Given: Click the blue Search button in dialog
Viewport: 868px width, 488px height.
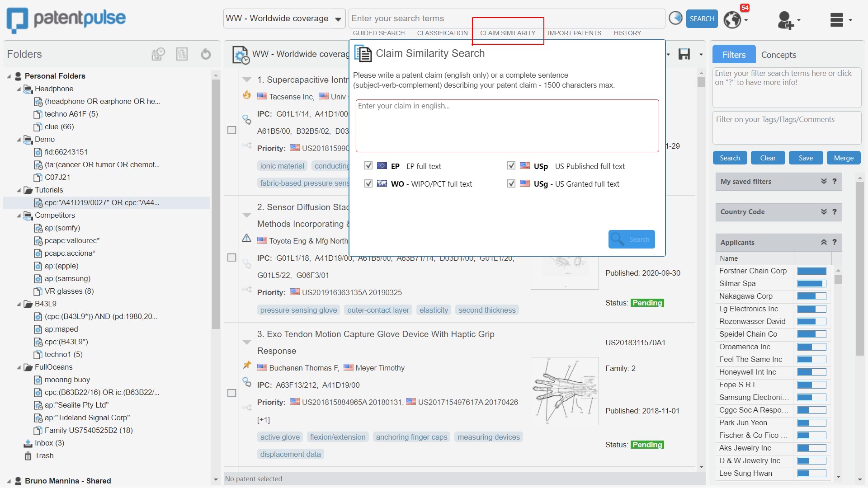Looking at the screenshot, I should coord(631,239).
